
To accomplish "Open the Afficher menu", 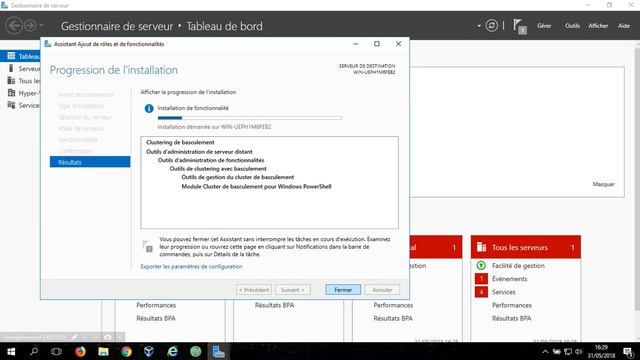I will pos(598,26).
